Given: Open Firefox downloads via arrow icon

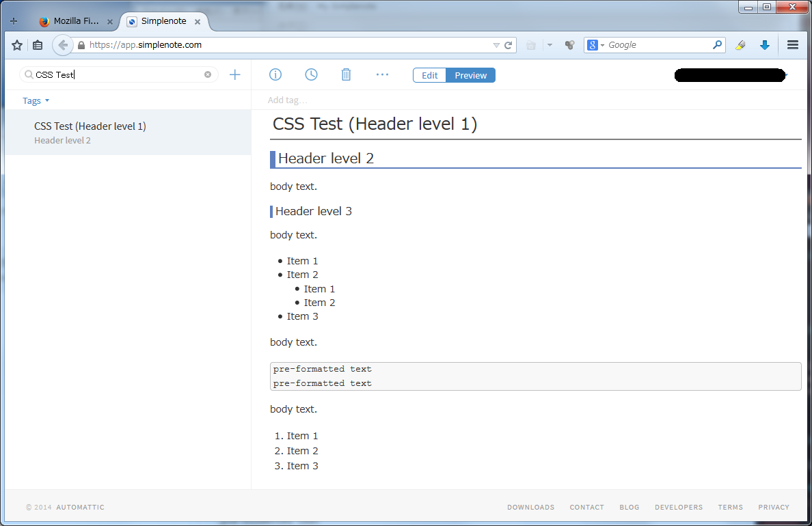Looking at the screenshot, I should pos(764,44).
